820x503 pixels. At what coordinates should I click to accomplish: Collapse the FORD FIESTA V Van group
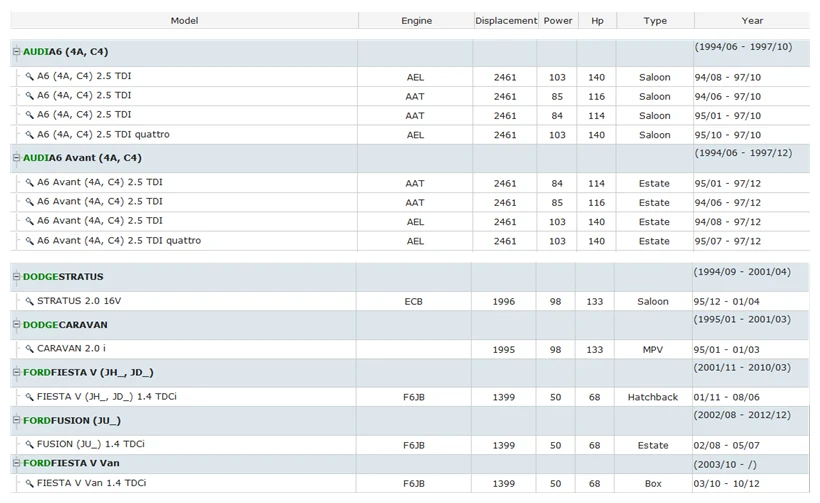16,463
